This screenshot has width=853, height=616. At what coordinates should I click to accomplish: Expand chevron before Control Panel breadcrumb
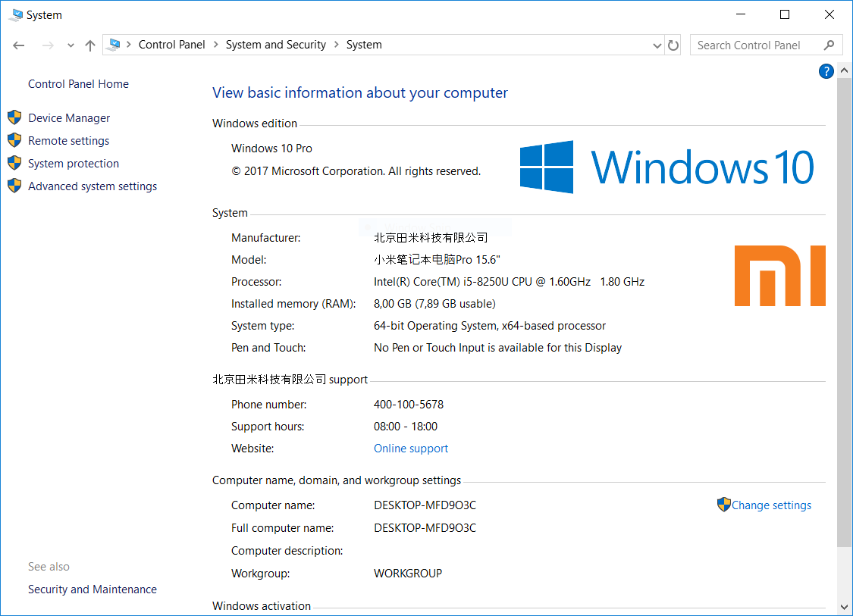click(x=129, y=45)
